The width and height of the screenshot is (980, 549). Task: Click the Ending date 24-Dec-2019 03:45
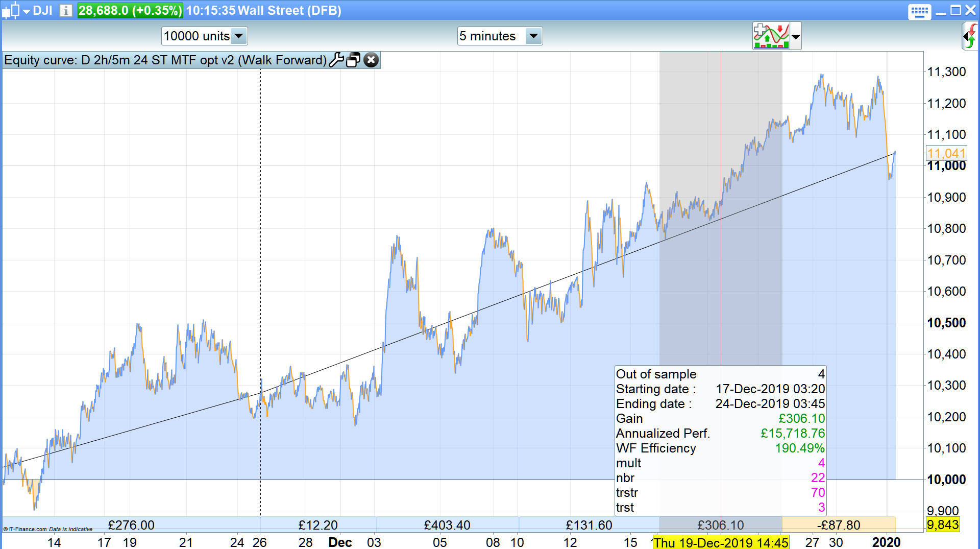pos(770,404)
